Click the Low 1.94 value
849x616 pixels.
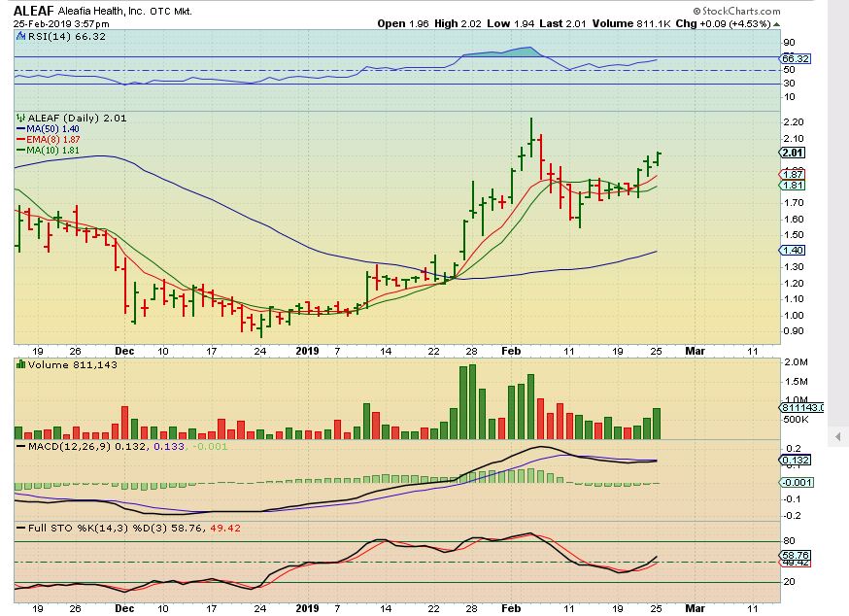[x=511, y=24]
